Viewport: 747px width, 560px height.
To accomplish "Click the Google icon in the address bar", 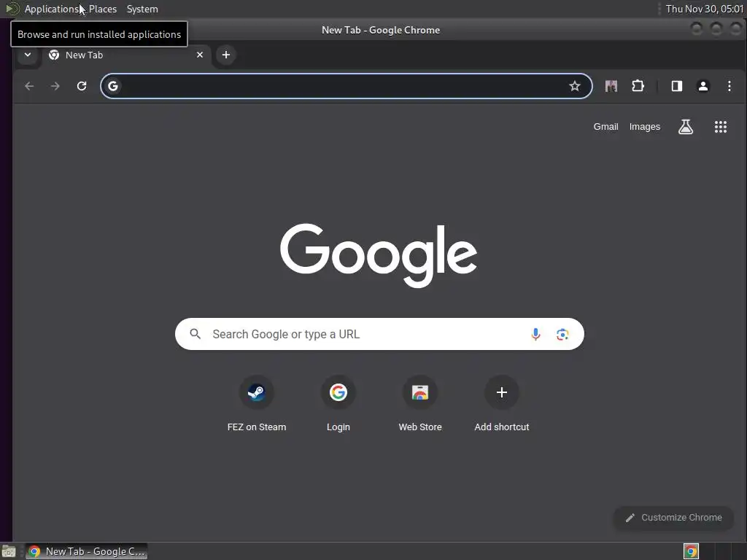I will [x=113, y=86].
